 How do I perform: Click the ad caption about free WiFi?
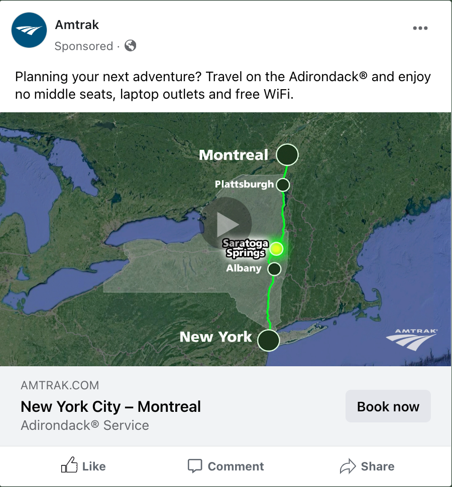(223, 85)
